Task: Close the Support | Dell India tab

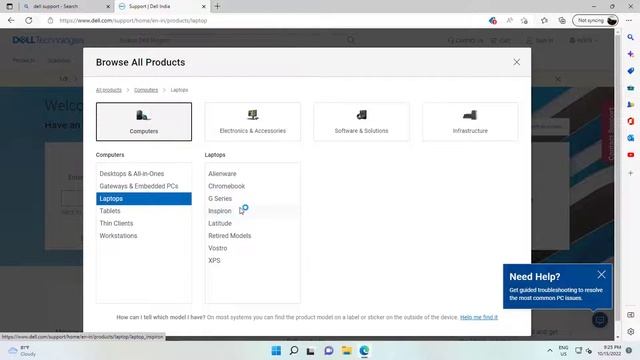Action: [x=204, y=7]
